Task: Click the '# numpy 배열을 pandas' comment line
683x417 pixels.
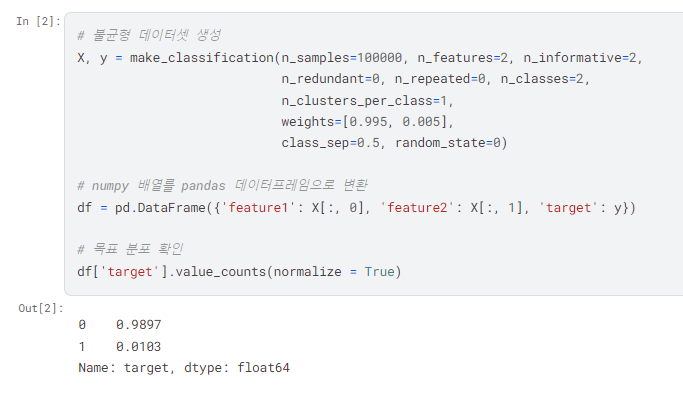Action: [x=222, y=186]
